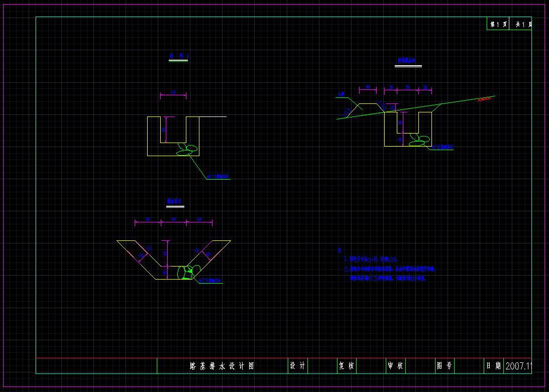Click the 2007.11 date value
The width and height of the screenshot is (549, 392).
coord(518,366)
